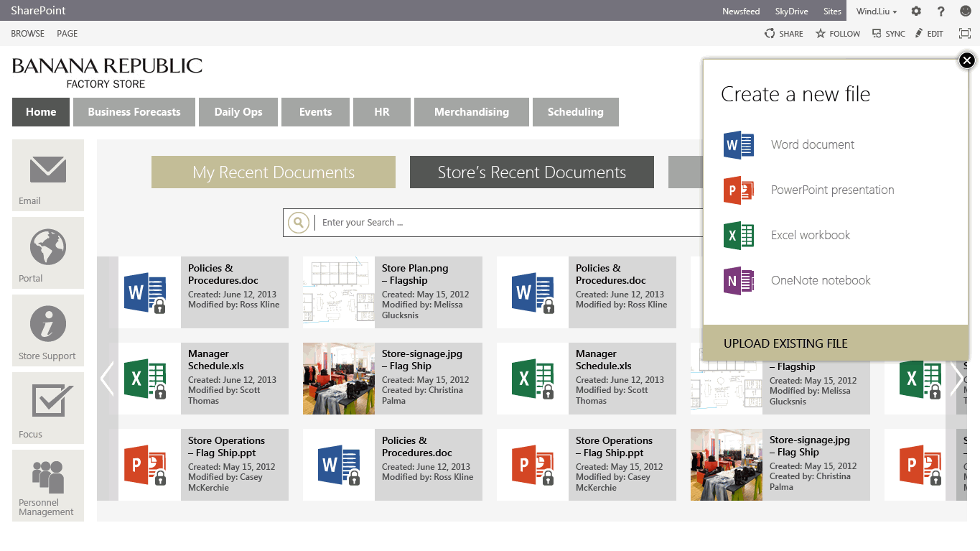Open Policies & Procedures.doc Word icon, top of first column
The image size is (980, 551).
(x=145, y=292)
